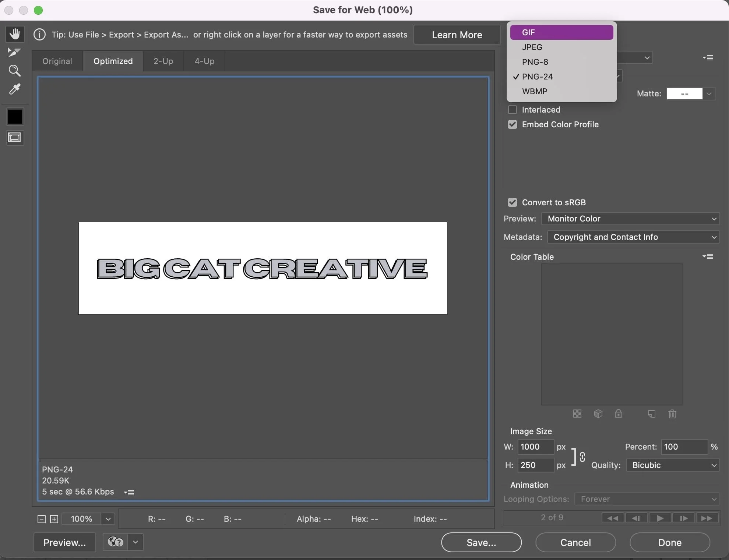This screenshot has width=729, height=560.
Task: Click the black eyedropper color swatch
Action: [15, 117]
